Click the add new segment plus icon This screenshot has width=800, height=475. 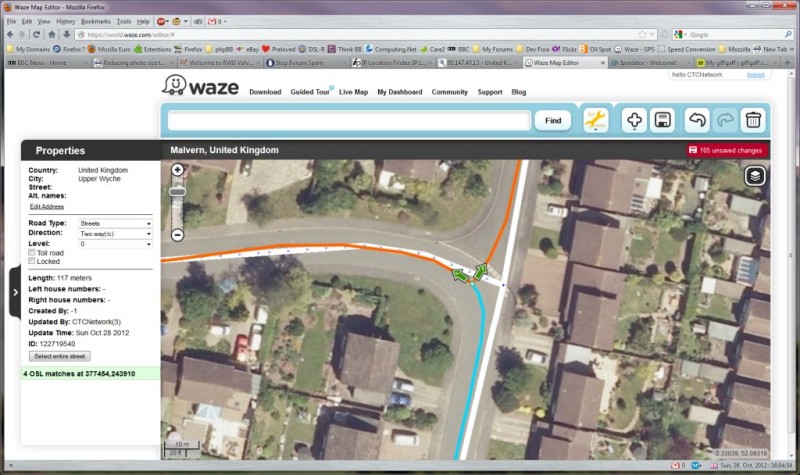[634, 120]
